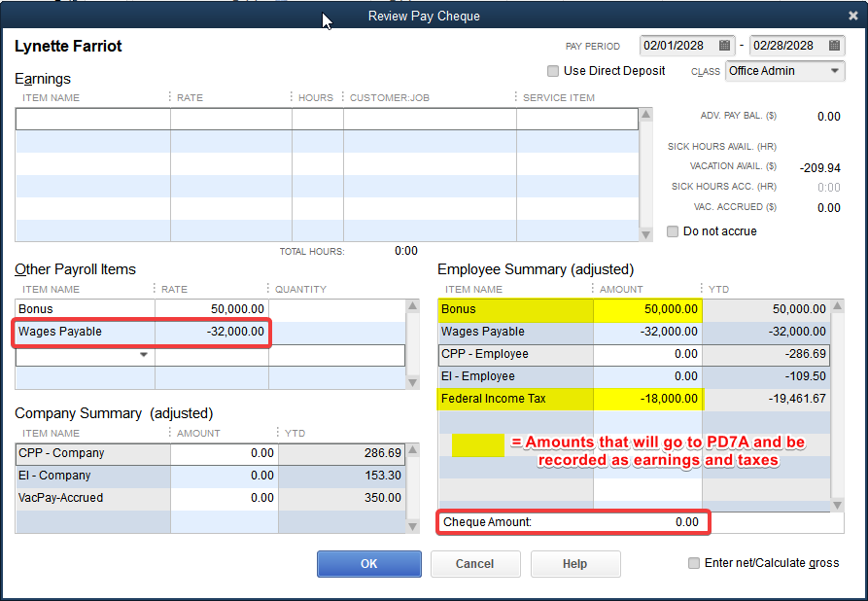Open Help for this dialog

coord(575,564)
